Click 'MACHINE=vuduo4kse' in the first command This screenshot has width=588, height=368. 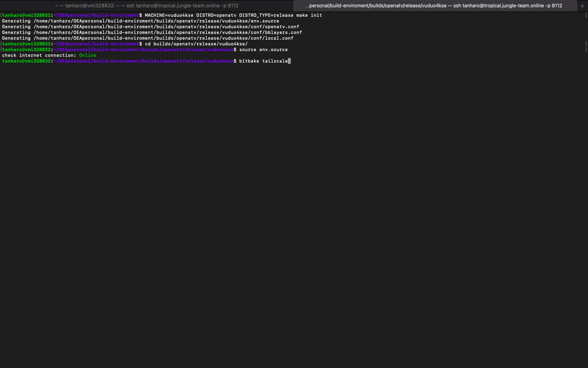tap(169, 15)
